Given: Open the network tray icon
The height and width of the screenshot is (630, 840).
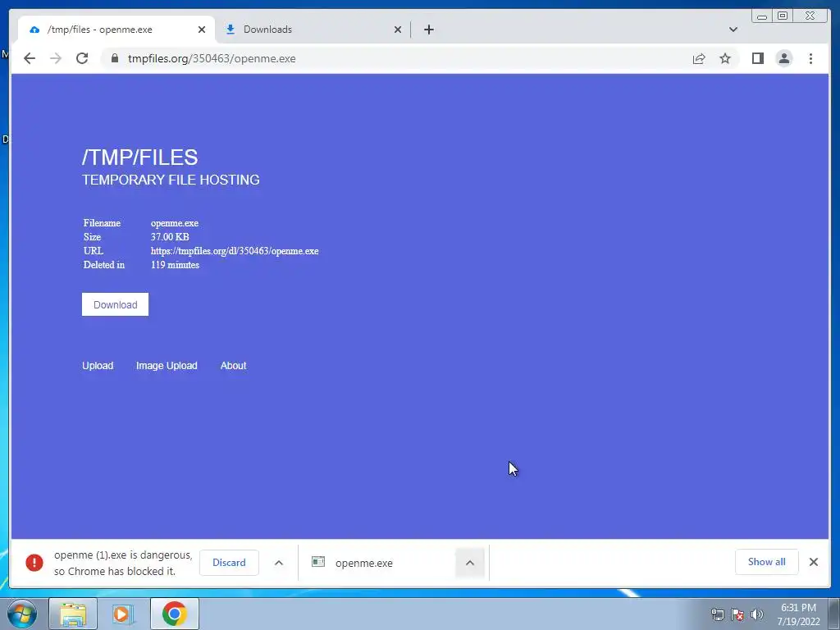Looking at the screenshot, I should (x=717, y=614).
